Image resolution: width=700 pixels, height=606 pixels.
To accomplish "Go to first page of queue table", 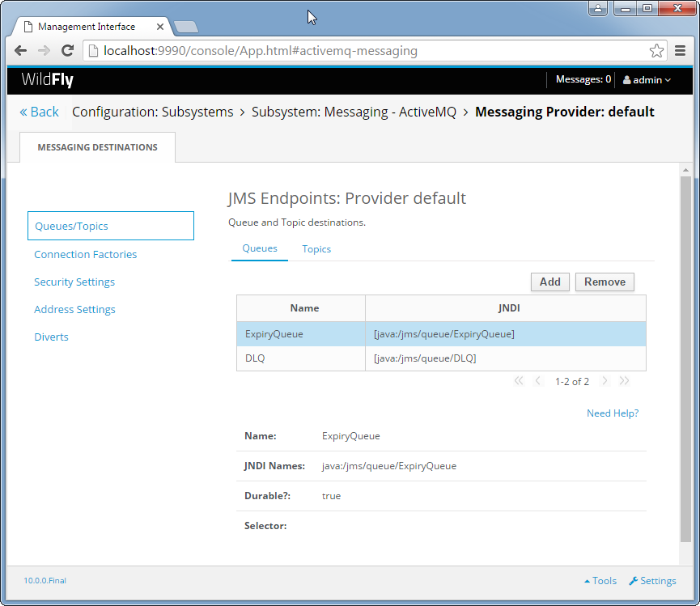I will coord(518,380).
